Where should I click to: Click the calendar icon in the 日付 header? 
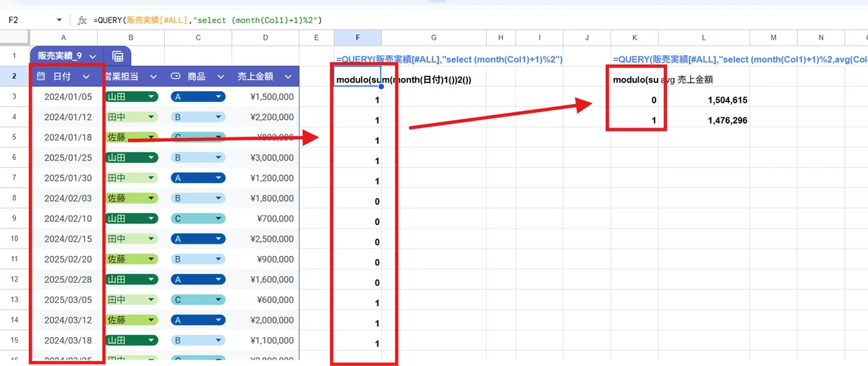click(41, 76)
